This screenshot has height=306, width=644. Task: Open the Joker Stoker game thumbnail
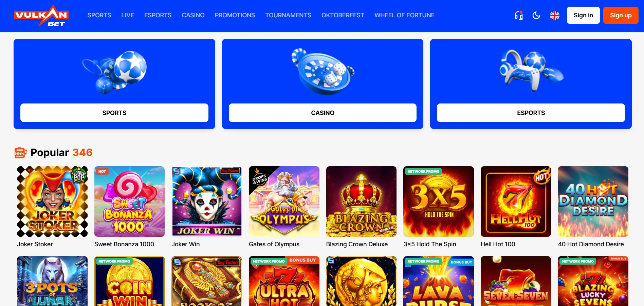[x=52, y=202]
